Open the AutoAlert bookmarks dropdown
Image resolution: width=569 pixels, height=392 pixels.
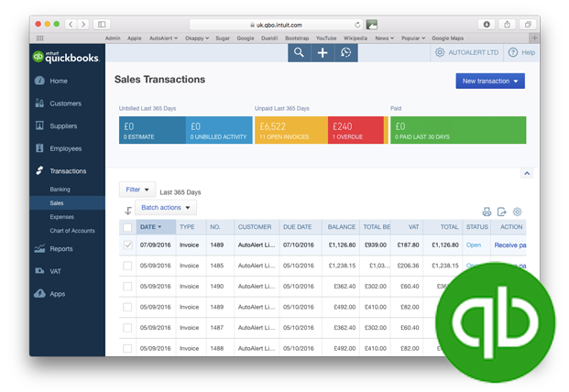tap(163, 38)
